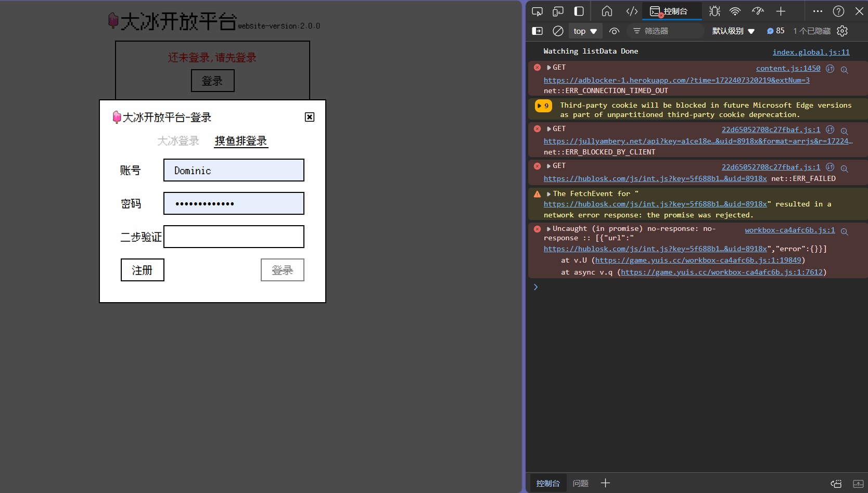Click the 账号 field containing Dominic
This screenshot has width=868, height=493.
point(234,170)
